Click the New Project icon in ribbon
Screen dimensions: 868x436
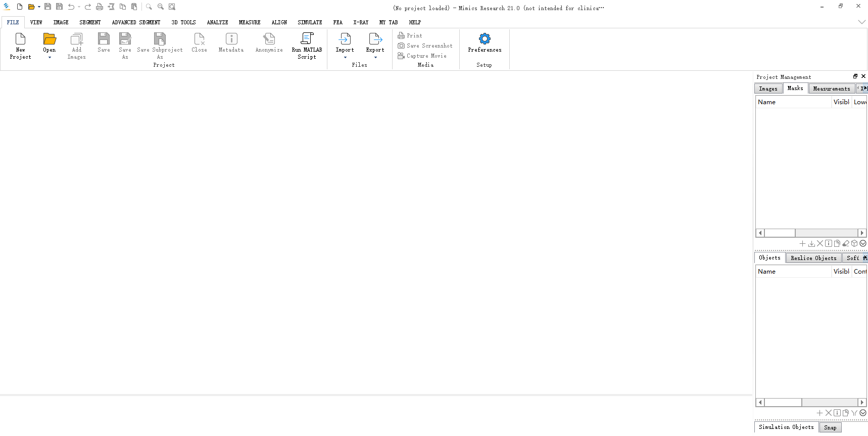[x=20, y=39]
